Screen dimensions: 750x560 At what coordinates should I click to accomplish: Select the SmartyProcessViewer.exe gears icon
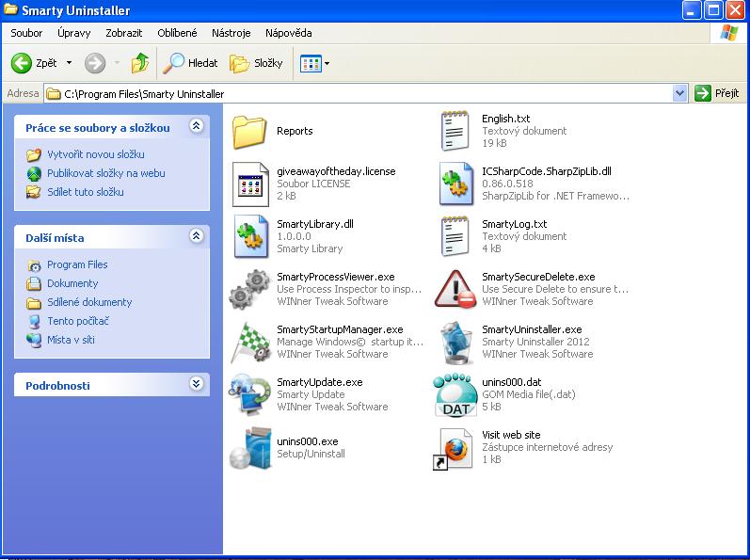251,290
